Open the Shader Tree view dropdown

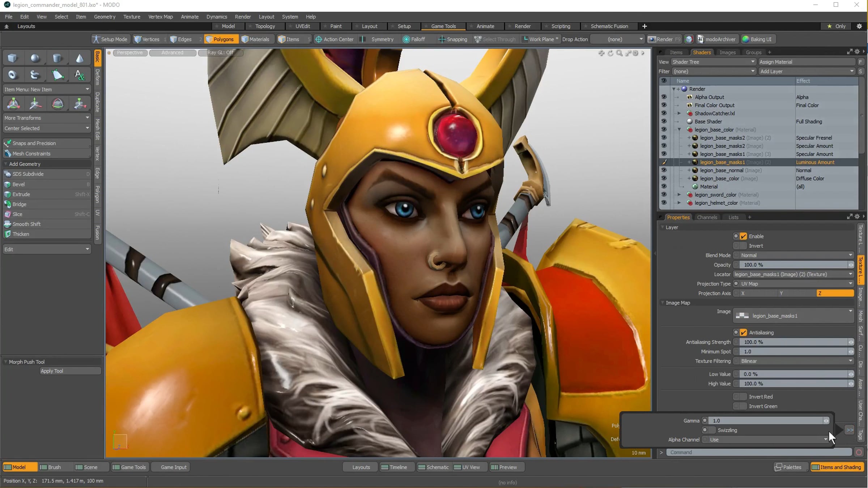tap(713, 62)
